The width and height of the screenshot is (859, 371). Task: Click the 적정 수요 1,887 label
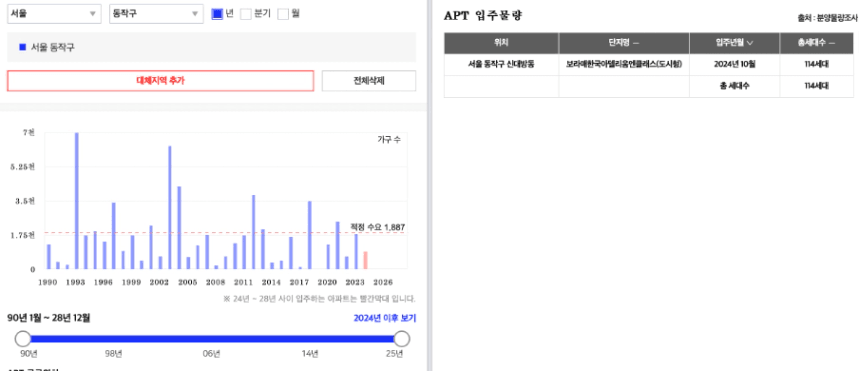(x=377, y=227)
